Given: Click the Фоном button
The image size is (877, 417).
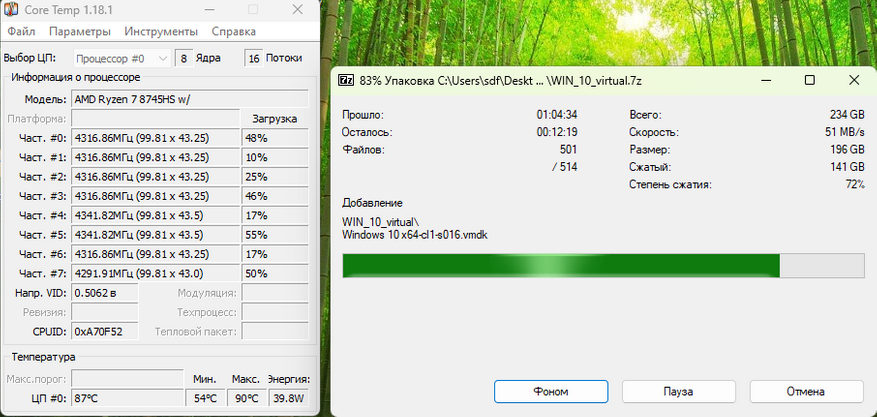Looking at the screenshot, I should point(551,391).
